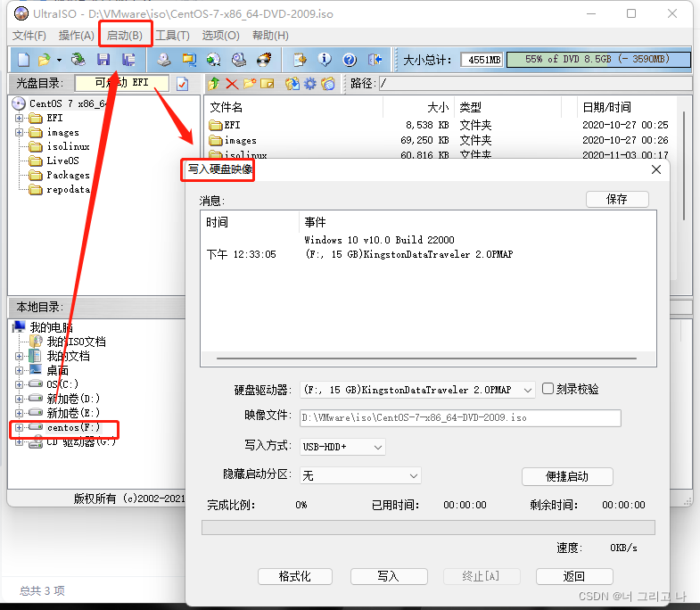Open the dropdown arrow beside Open icon
The width and height of the screenshot is (700, 610).
point(59,60)
